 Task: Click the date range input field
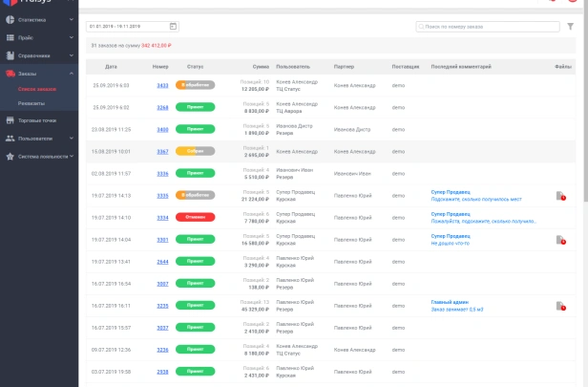tap(127, 27)
